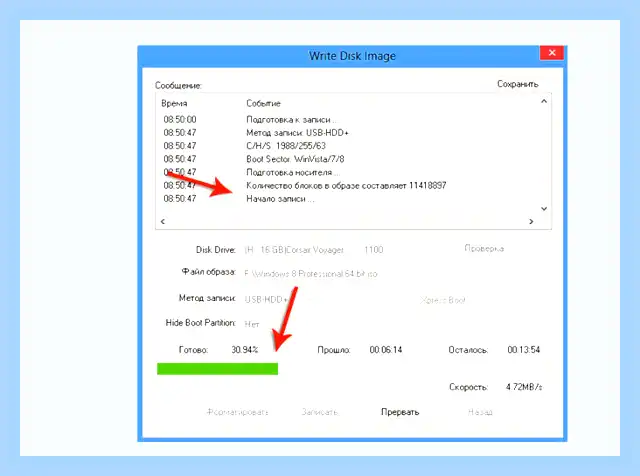Screen dimensions: 640x476
Task: Click the log's right scroll arrow
Action: [x=531, y=221]
